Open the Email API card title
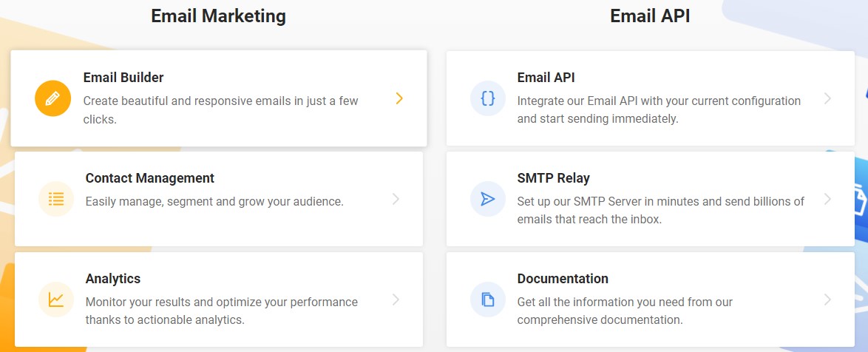 point(546,78)
